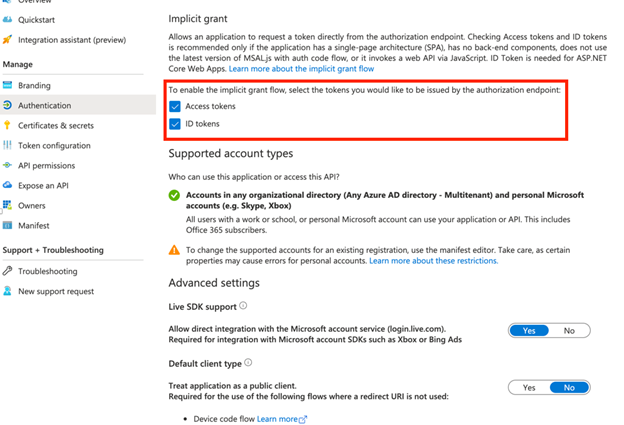Set public client toggle to Yes

pos(529,387)
